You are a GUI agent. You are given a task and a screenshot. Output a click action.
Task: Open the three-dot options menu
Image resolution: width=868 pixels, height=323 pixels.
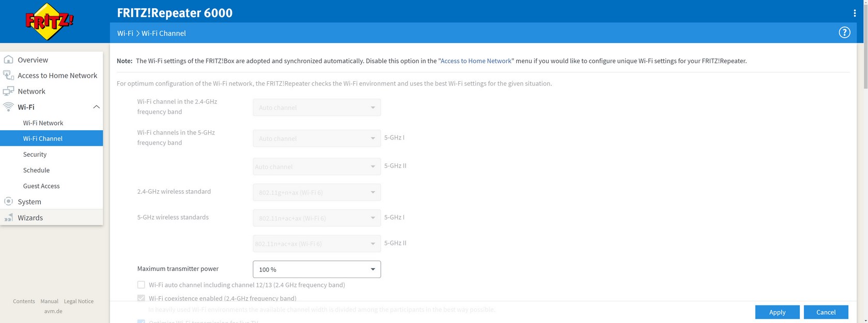(x=855, y=13)
